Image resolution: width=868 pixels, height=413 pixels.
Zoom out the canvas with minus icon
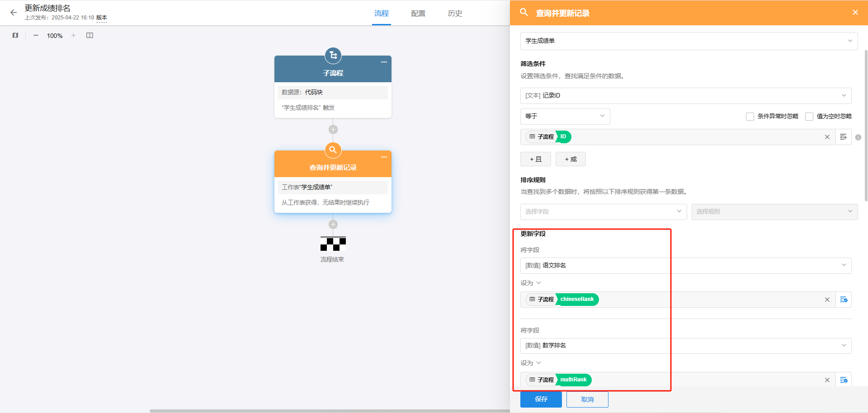pos(36,35)
